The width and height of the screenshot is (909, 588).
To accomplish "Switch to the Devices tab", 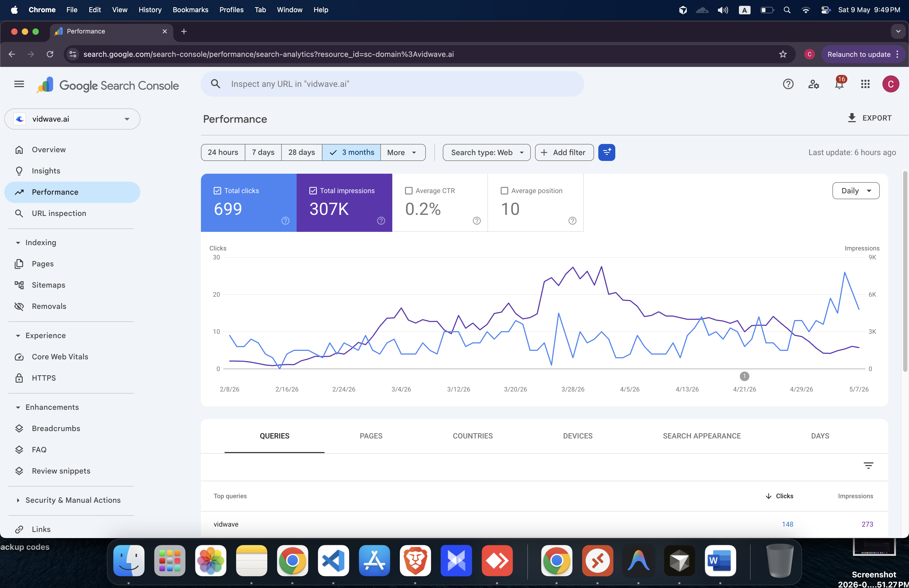I will (578, 436).
